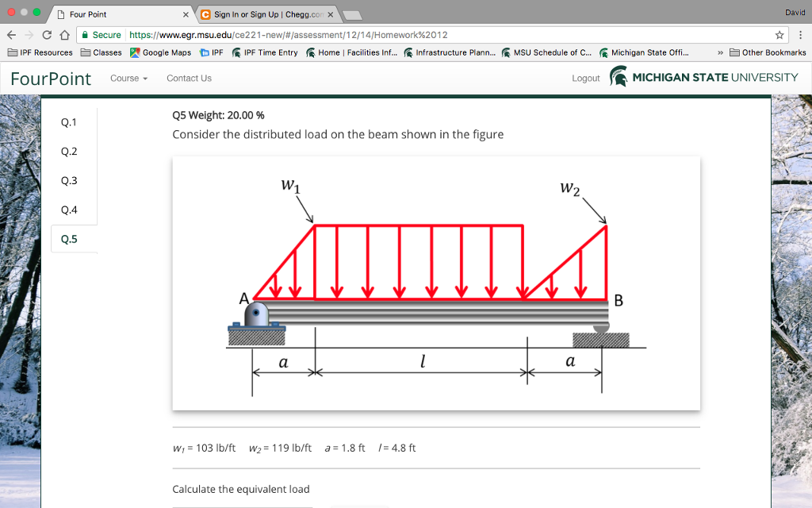
Task: Open the Home | Facilities Inf... bookmark
Action: (351, 52)
